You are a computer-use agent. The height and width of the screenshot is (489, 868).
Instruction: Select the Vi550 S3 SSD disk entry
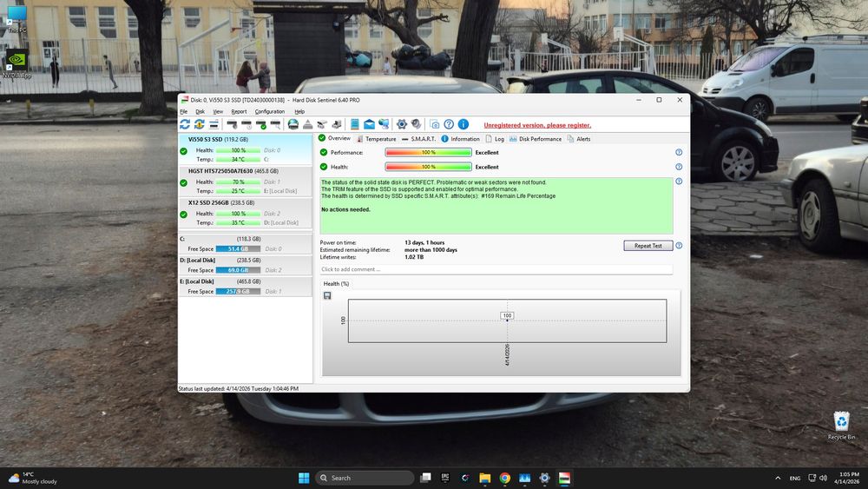pyautogui.click(x=246, y=149)
